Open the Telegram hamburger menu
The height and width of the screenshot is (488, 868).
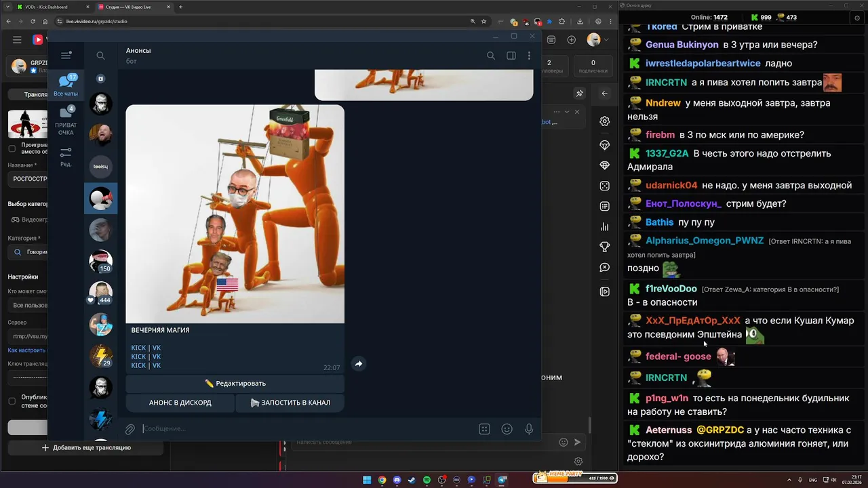[66, 56]
